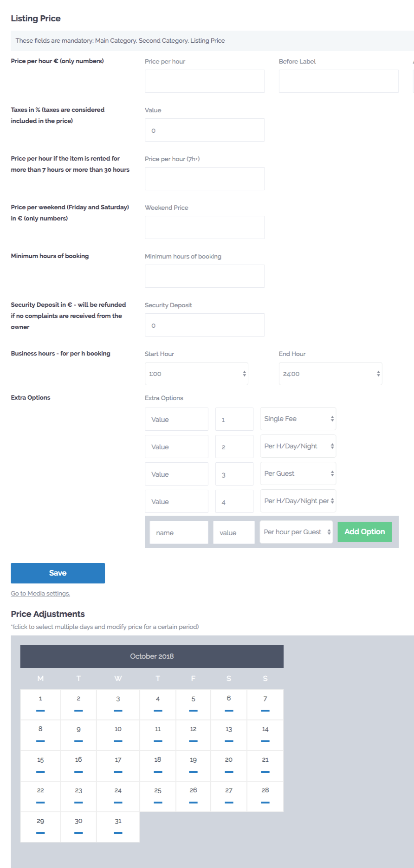Open Go to Media settings link
This screenshot has height=868, width=414.
pyautogui.click(x=40, y=594)
